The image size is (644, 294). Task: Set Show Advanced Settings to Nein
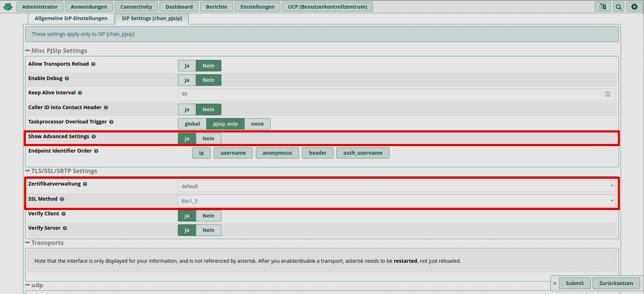208,139
